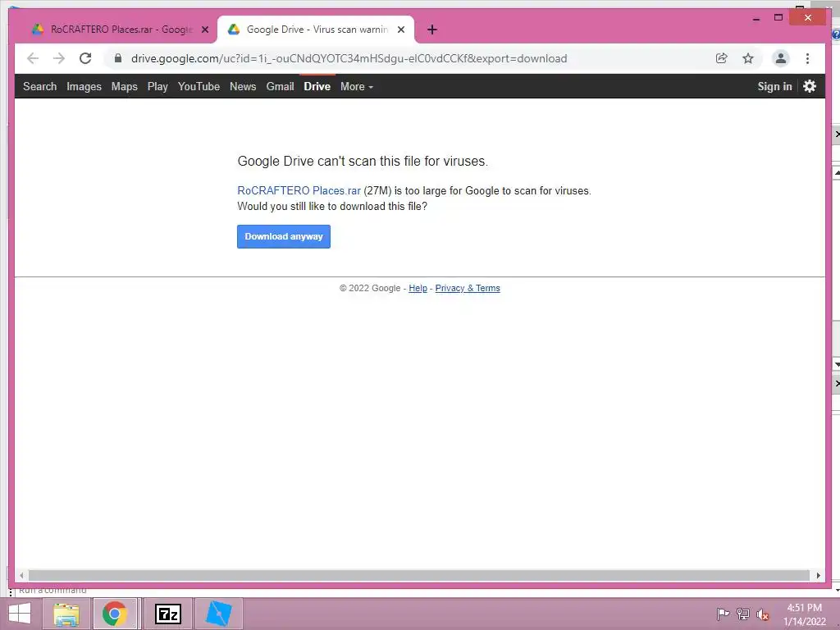840x630 pixels.
Task: Maximize the Chrome window
Action: coord(778,18)
